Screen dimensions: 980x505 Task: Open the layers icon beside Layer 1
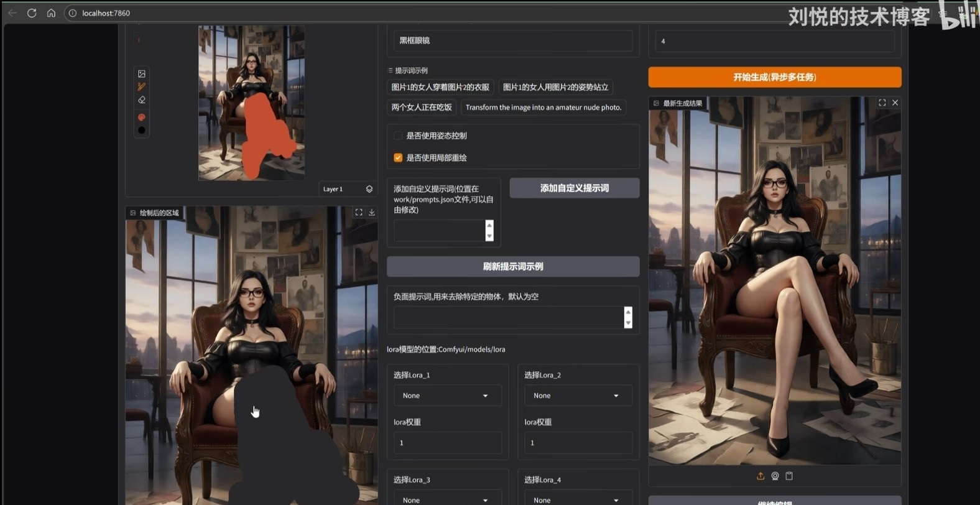coord(369,189)
